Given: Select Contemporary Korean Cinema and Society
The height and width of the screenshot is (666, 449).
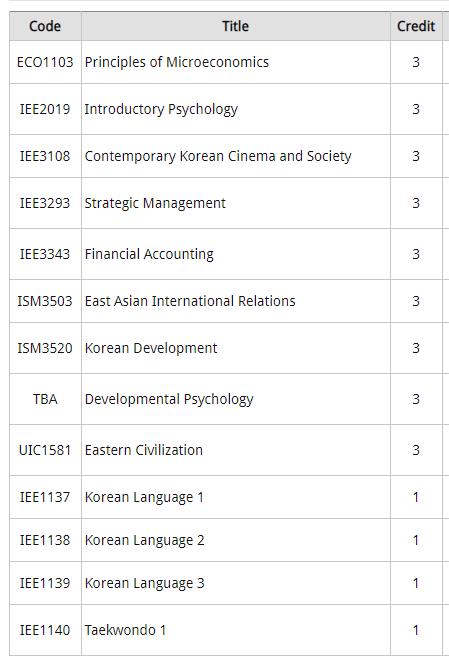Looking at the screenshot, I should 218,156.
